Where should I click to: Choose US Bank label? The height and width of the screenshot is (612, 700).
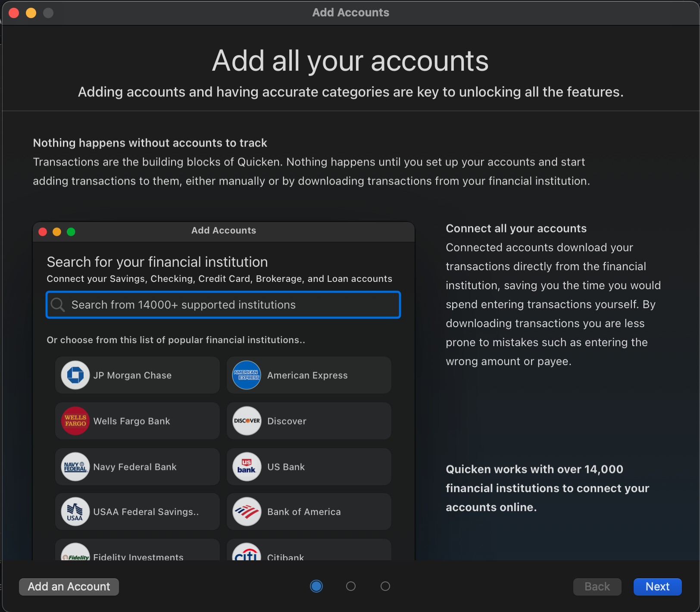(x=286, y=467)
